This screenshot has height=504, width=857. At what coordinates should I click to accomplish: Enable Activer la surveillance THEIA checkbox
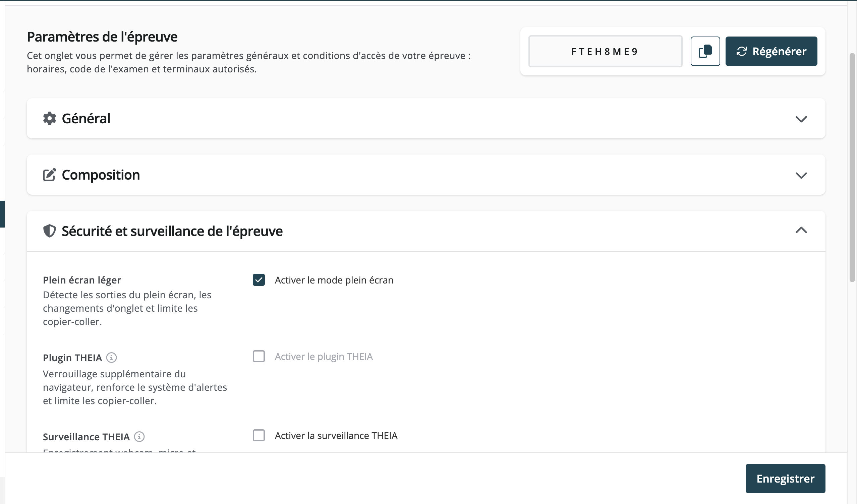coord(259,435)
